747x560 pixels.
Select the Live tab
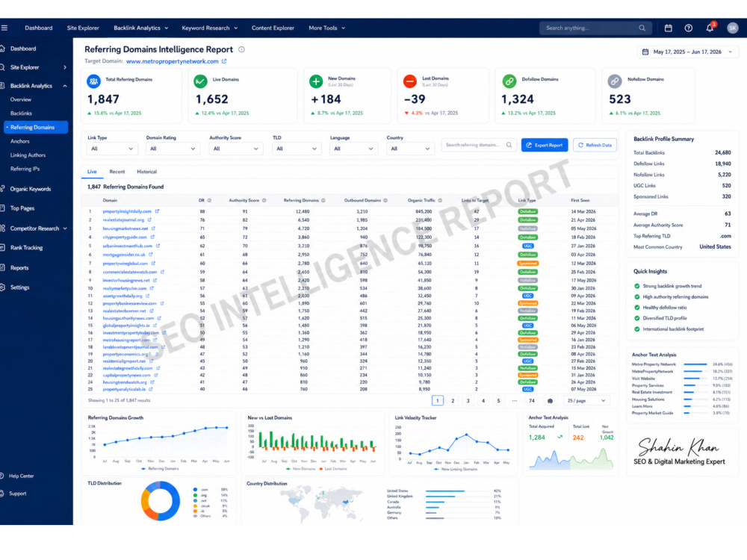92,172
